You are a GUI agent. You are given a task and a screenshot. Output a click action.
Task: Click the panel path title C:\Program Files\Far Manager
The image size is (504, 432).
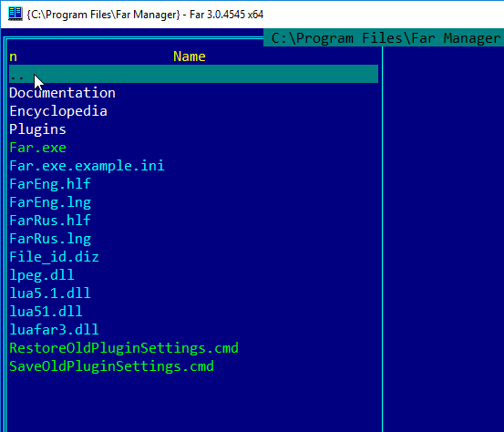tap(386, 38)
